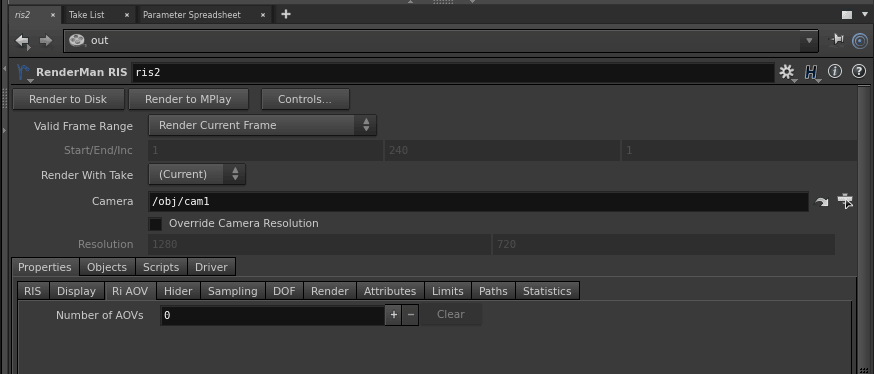Click the out network icon in path bar
This screenshot has height=374, width=874.
(x=76, y=41)
